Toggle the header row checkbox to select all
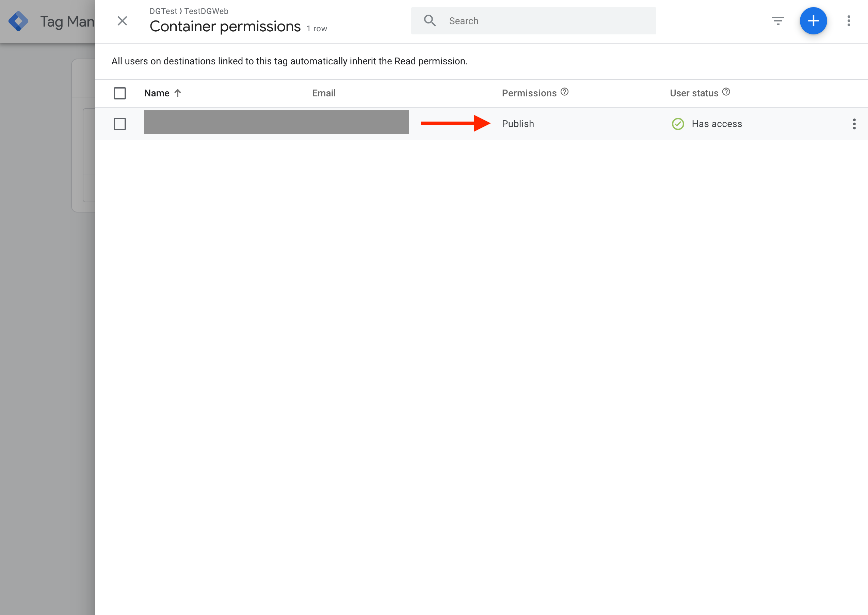 click(120, 93)
